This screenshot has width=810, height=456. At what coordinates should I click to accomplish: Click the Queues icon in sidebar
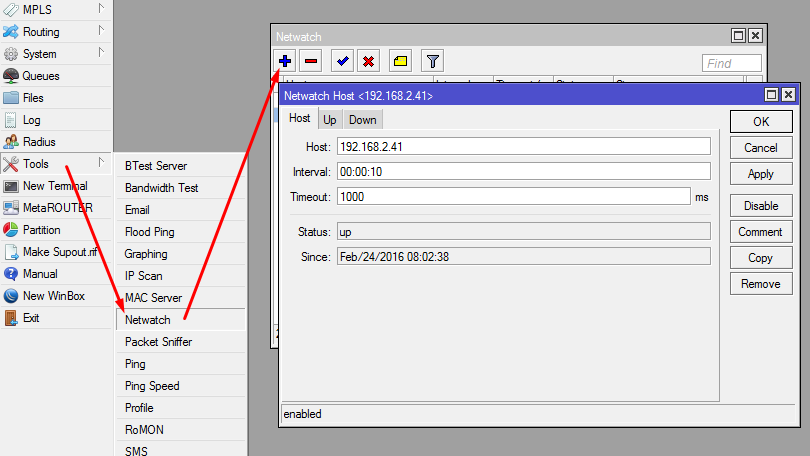[10, 76]
